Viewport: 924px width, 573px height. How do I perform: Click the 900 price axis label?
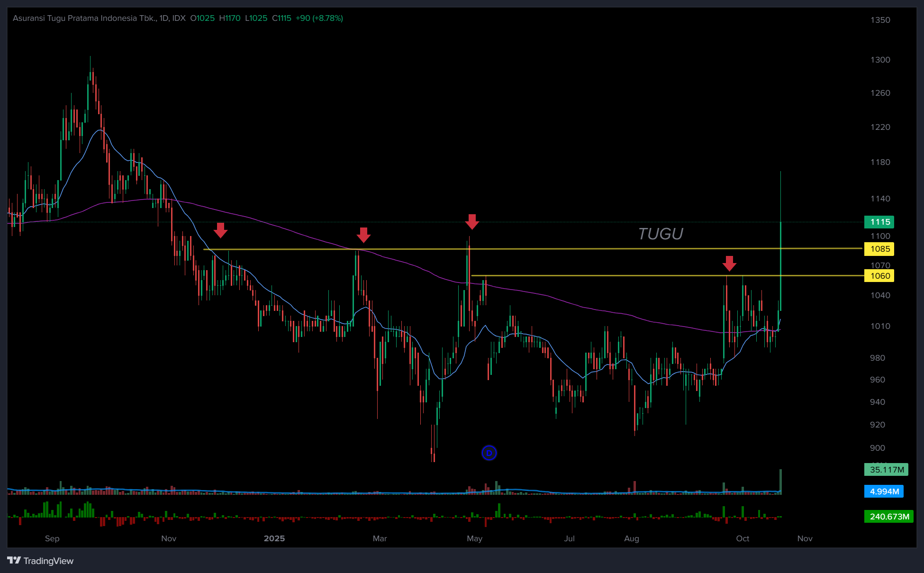coord(877,448)
